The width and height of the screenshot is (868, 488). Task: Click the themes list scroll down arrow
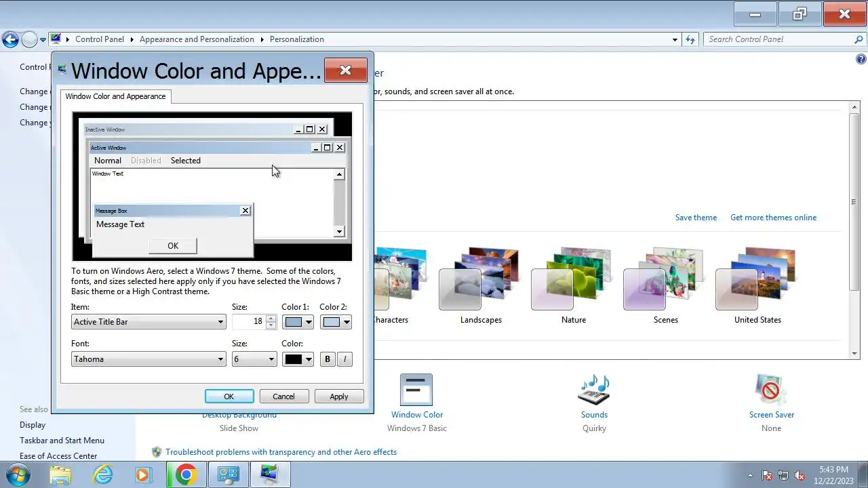point(854,353)
